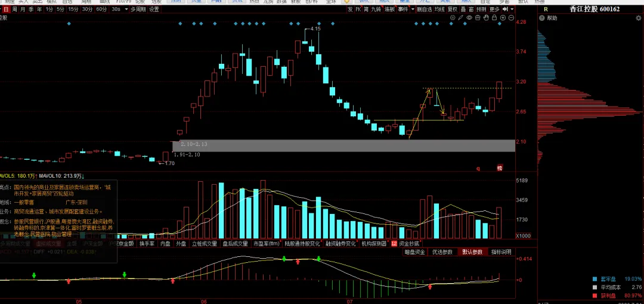Open the 帮助 question mark icon
Viewport: 644px width, 304px height.
[x=542, y=18]
